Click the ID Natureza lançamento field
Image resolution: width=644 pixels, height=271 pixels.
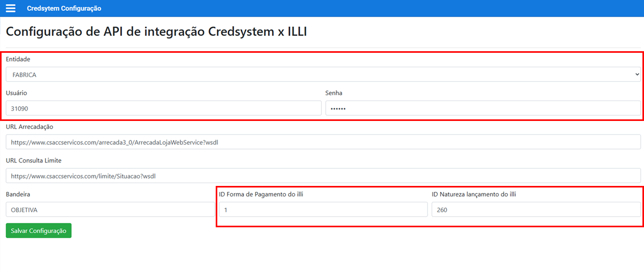click(536, 210)
